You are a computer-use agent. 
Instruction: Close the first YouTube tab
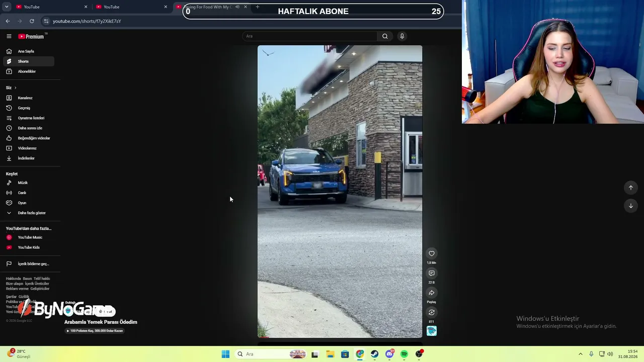point(86,7)
